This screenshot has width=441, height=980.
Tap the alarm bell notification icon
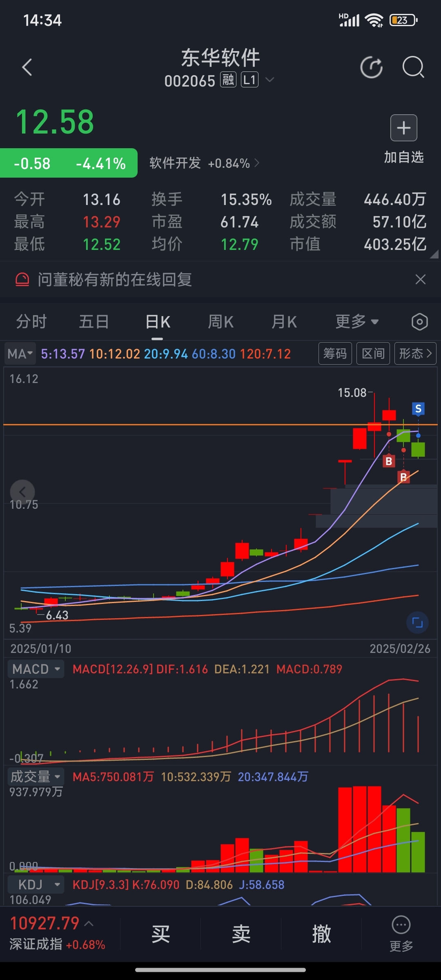[x=22, y=280]
